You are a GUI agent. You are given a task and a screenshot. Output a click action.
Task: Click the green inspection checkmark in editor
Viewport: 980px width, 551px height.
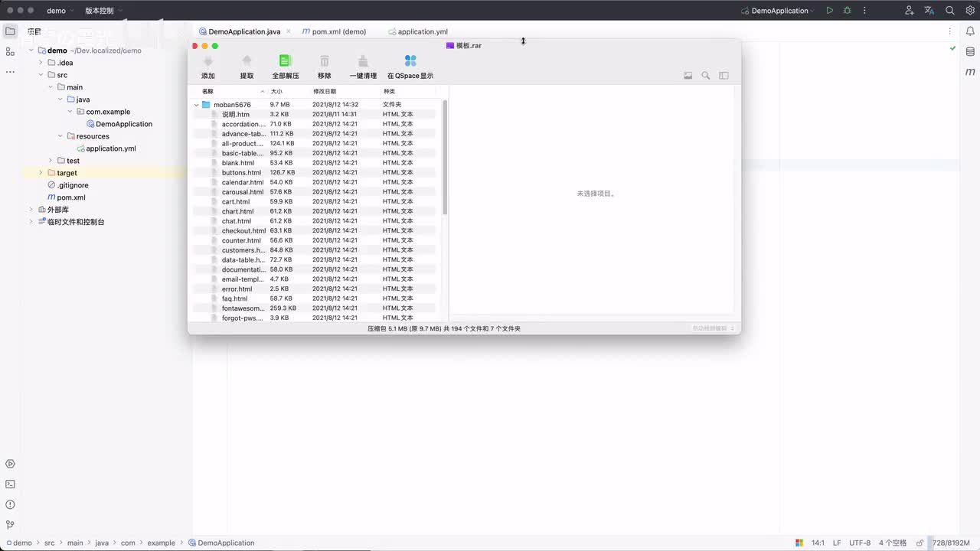(952, 48)
